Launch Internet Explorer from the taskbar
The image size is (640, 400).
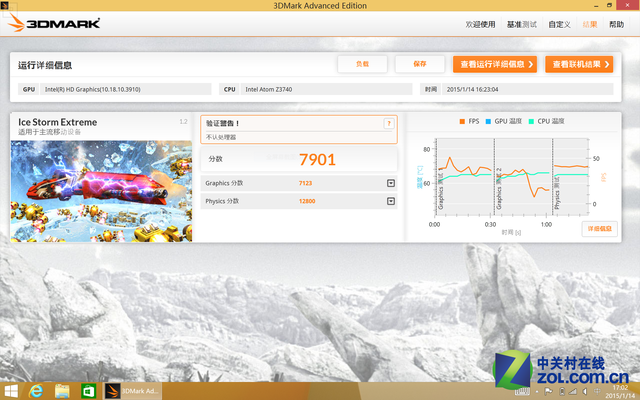coord(36,391)
